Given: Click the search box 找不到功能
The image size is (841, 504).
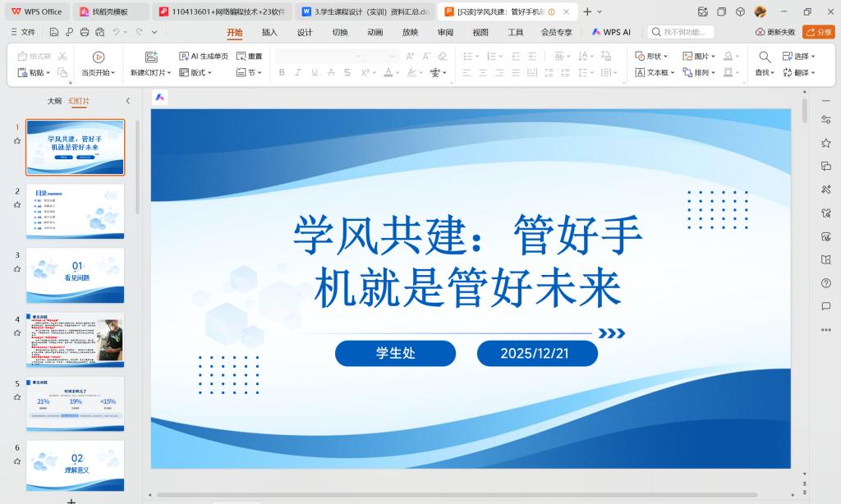Looking at the screenshot, I should coord(681,32).
